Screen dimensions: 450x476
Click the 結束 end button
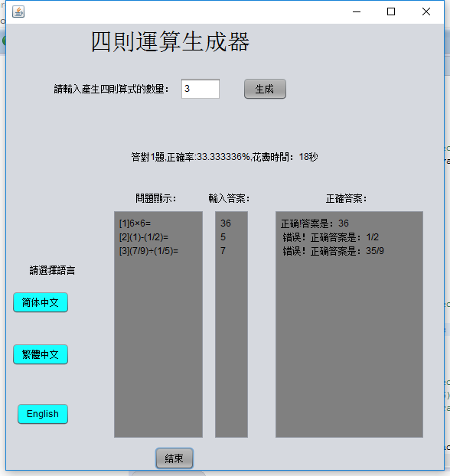(x=174, y=458)
